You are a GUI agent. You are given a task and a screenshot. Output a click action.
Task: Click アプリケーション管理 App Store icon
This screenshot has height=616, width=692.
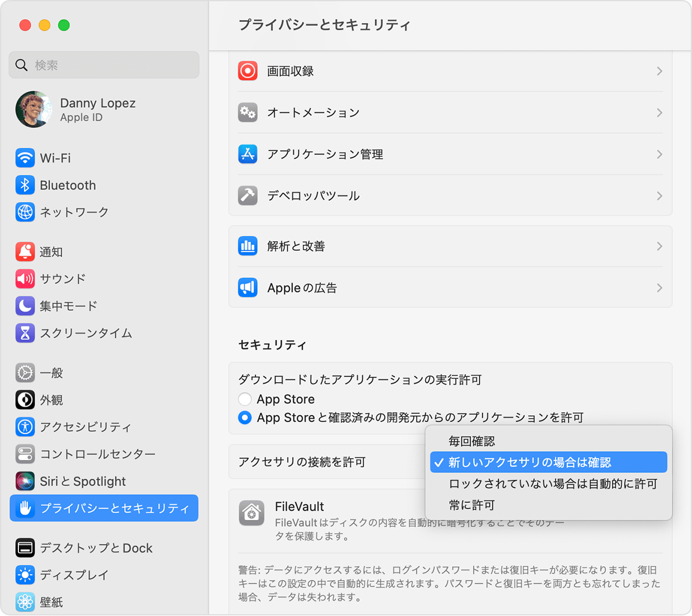coord(248,154)
